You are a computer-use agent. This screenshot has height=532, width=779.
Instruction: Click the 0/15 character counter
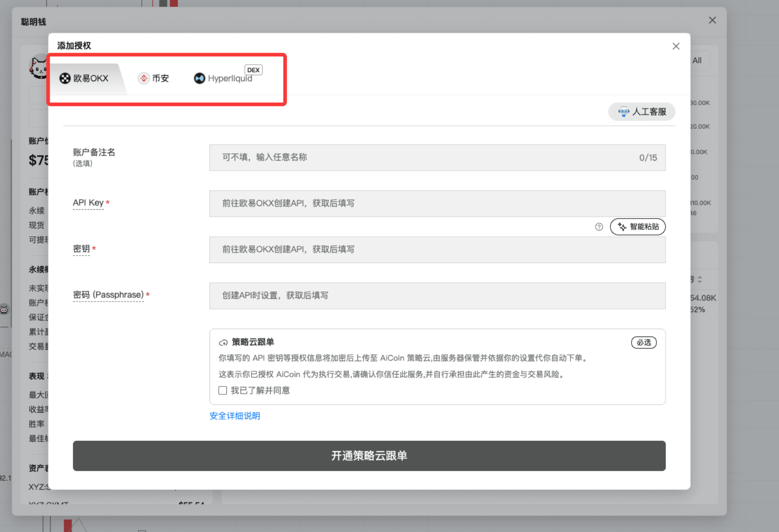click(648, 157)
